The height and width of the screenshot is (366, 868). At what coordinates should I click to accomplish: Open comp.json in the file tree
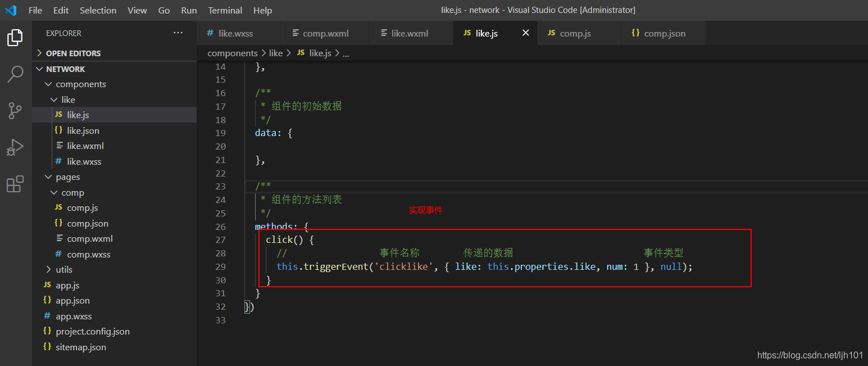(114, 223)
